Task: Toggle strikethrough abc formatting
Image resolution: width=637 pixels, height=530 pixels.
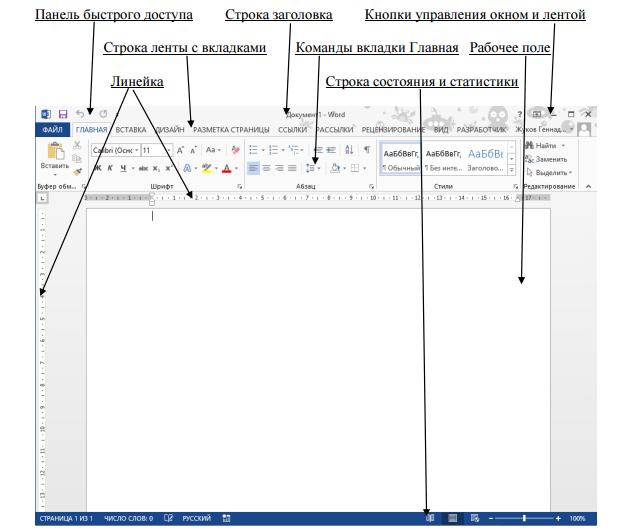Action: coord(143,168)
